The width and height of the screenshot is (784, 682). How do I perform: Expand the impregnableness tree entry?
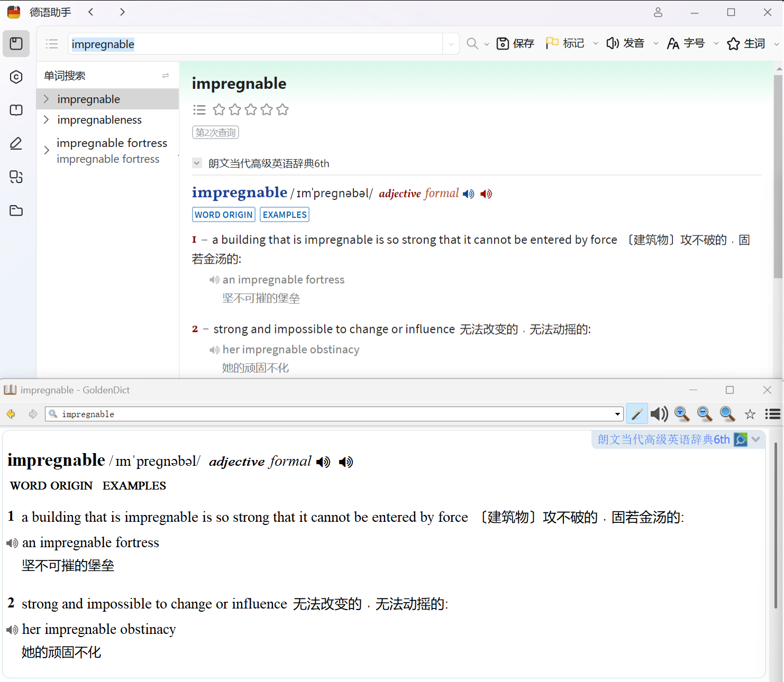click(x=47, y=120)
